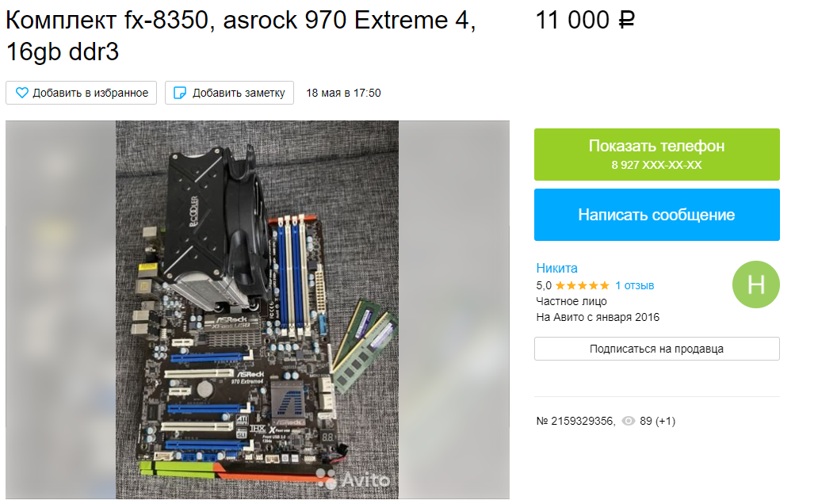This screenshot has height=504, width=818.
Task: Click the five-star seller rating
Action: pyautogui.click(x=583, y=285)
